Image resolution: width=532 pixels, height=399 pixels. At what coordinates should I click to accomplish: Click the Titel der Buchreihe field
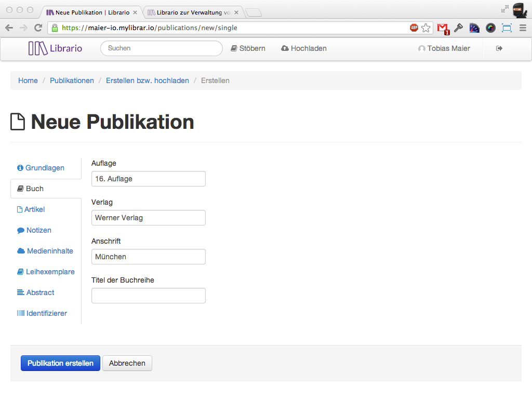[149, 296]
